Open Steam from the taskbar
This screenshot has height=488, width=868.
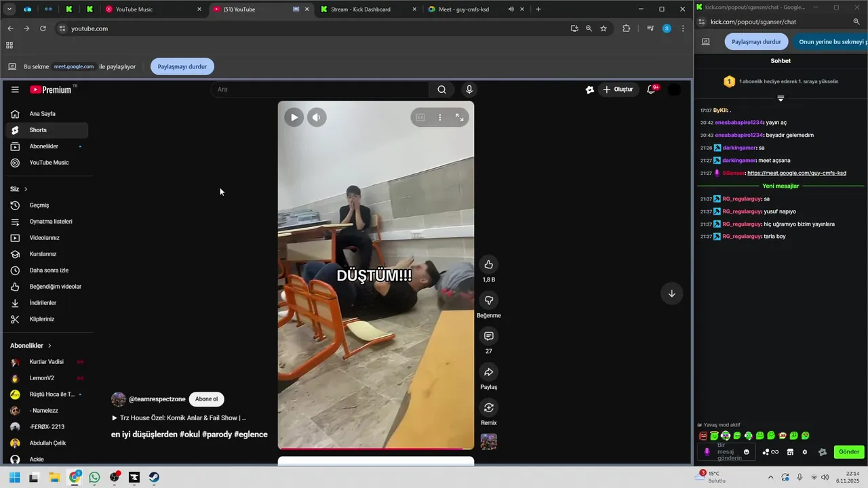154,477
